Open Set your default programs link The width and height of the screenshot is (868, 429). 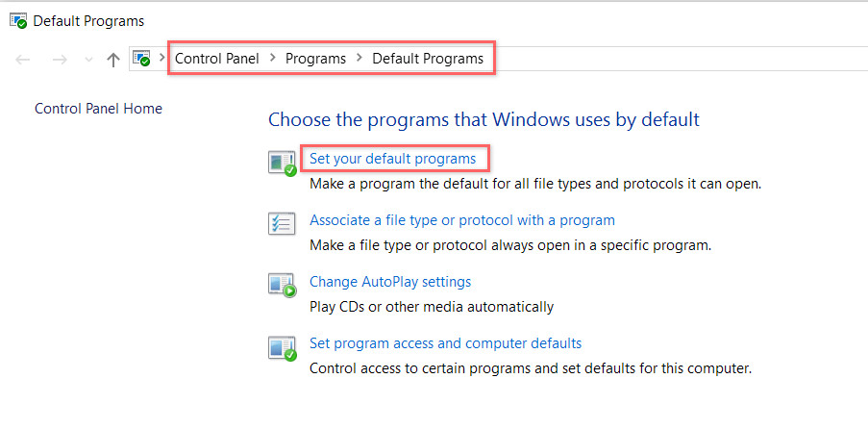click(392, 158)
